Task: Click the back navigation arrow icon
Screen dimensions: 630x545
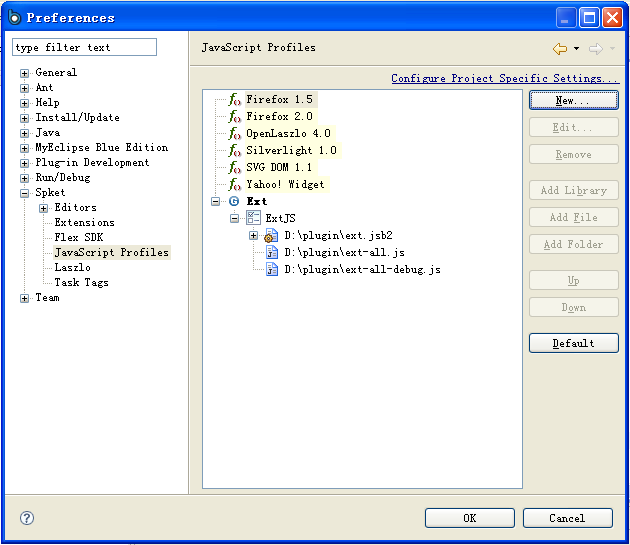Action: click(560, 49)
